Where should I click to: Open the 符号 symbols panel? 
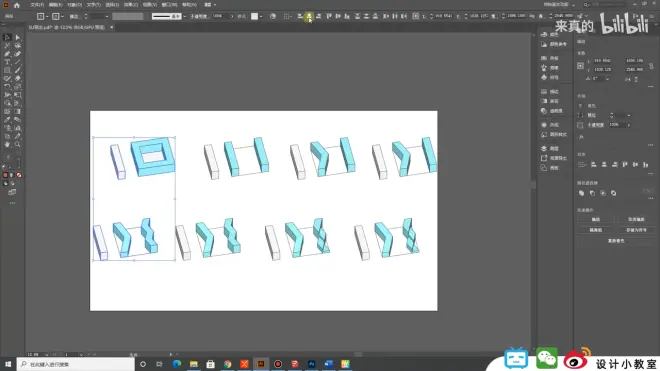(x=550, y=77)
